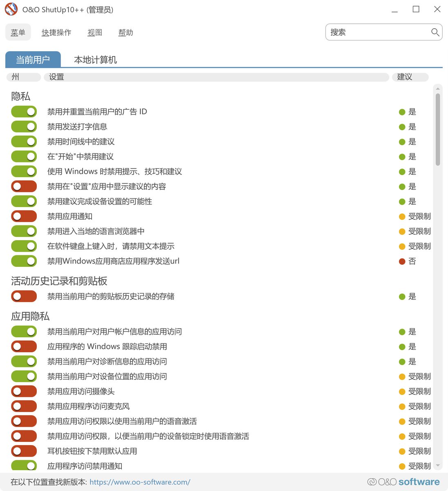Image resolution: width=448 pixels, height=491 pixels.
Task: Click 是 recommendation for 禁用当前用户的剪贴板历史记录的存储
Action: pos(412,296)
